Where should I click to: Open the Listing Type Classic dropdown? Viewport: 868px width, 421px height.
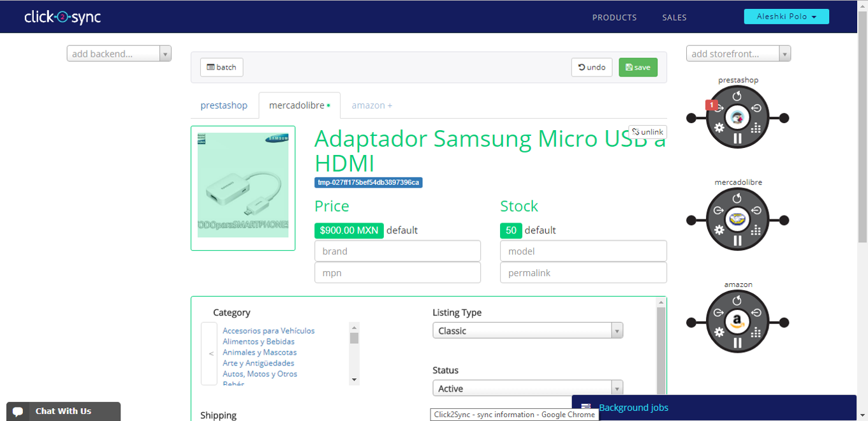click(x=527, y=330)
